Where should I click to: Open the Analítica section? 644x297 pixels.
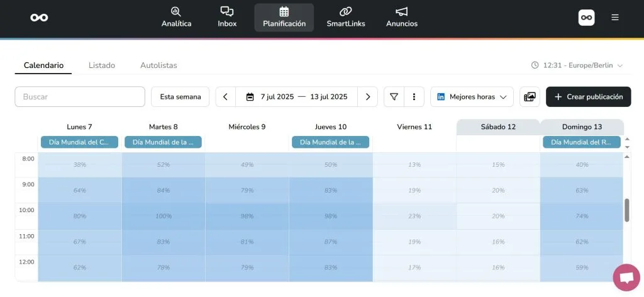176,18
